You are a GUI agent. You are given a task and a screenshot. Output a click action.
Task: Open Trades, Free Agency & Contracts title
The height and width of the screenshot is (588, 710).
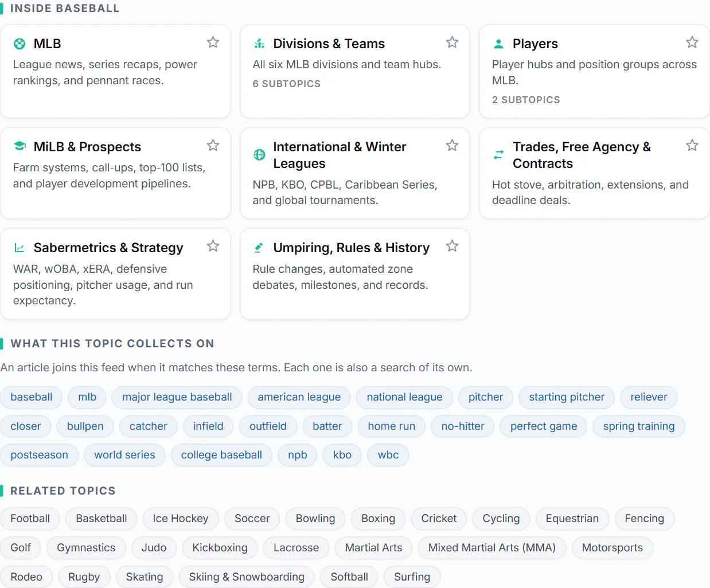(582, 155)
